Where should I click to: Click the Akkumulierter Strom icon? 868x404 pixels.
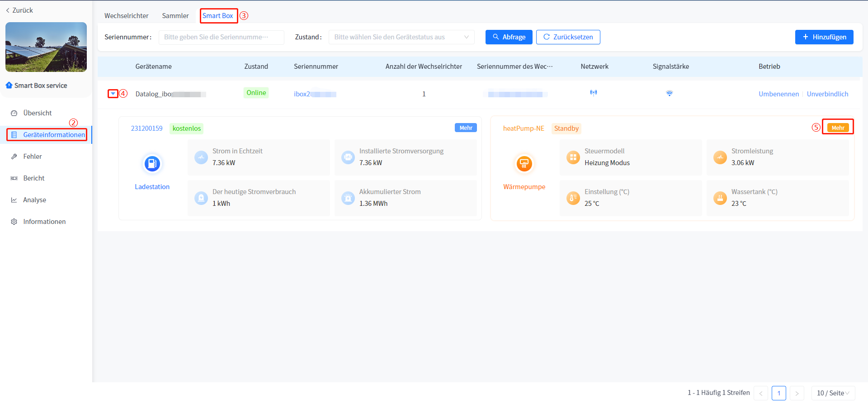click(348, 198)
